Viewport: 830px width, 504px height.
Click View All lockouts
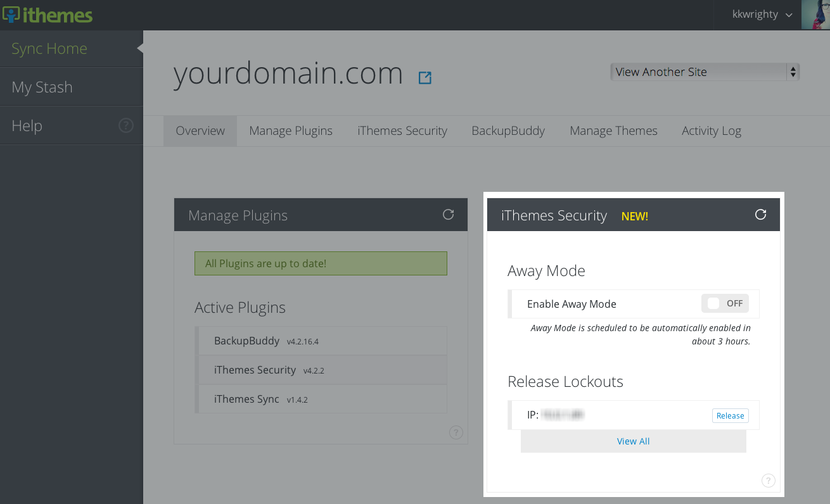634,441
